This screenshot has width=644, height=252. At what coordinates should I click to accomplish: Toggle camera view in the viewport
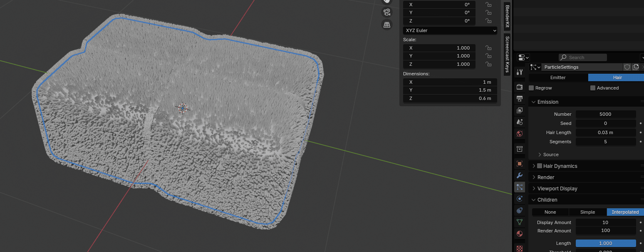pos(387,12)
